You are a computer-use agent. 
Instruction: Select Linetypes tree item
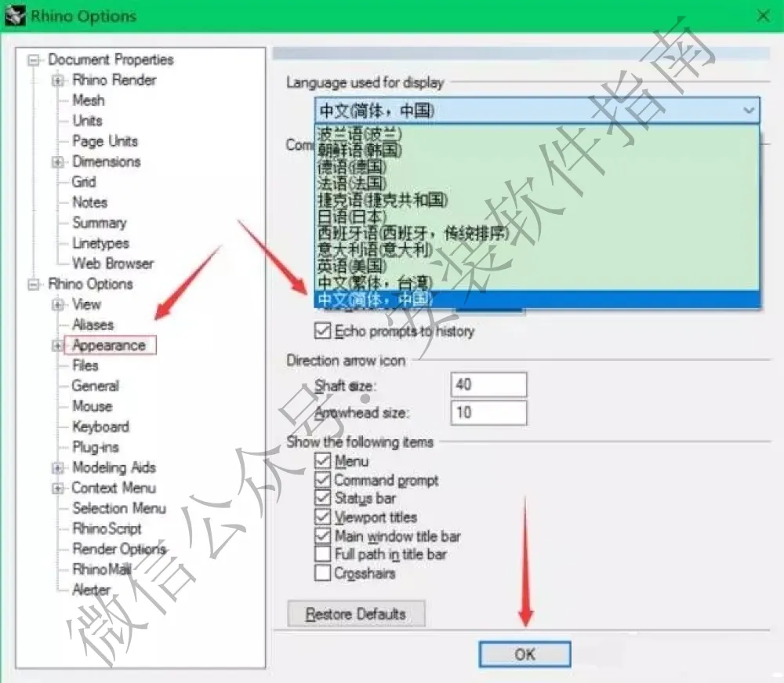100,244
